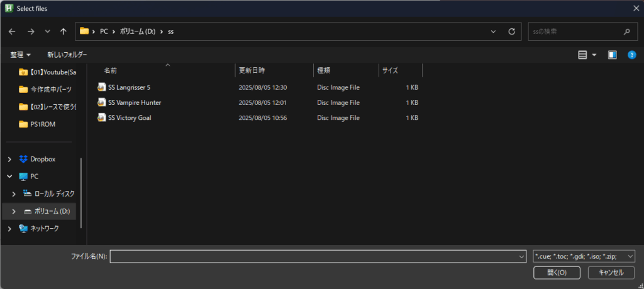The height and width of the screenshot is (289, 644).
Task: Refresh the ss folder listing
Action: (x=512, y=31)
